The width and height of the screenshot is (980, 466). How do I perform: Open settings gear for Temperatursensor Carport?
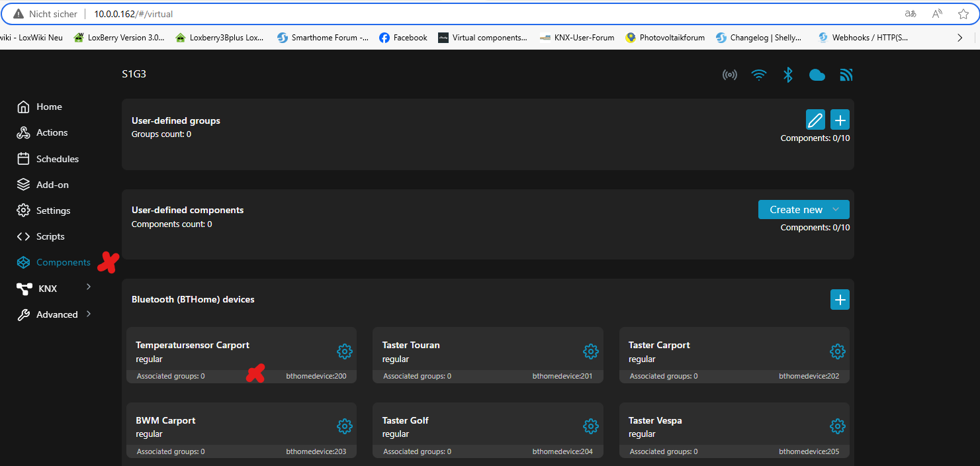tap(344, 351)
